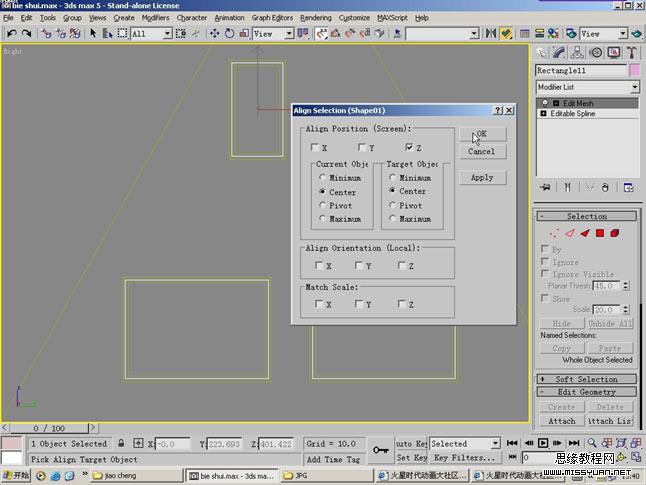The width and height of the screenshot is (646, 485).
Task: Click the Attach button
Action: tap(562, 421)
